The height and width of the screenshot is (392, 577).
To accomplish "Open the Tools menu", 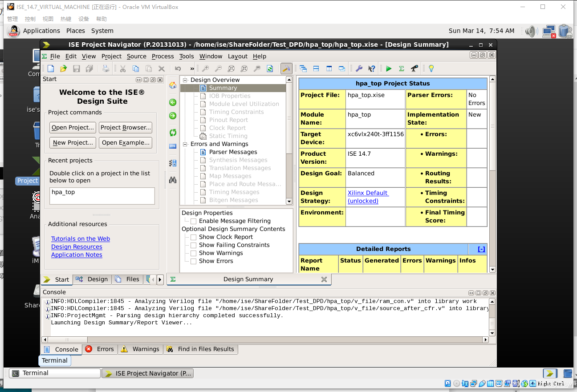I will tap(187, 56).
